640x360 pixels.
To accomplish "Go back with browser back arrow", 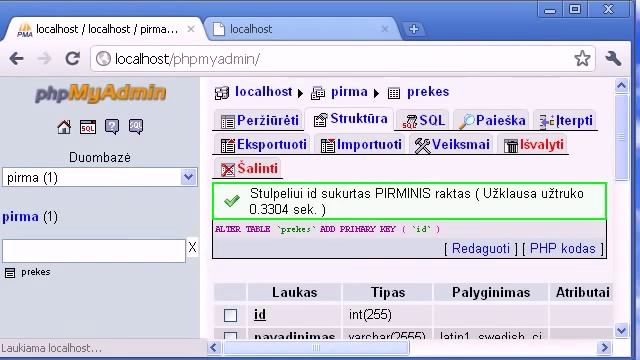I will click(x=16, y=59).
